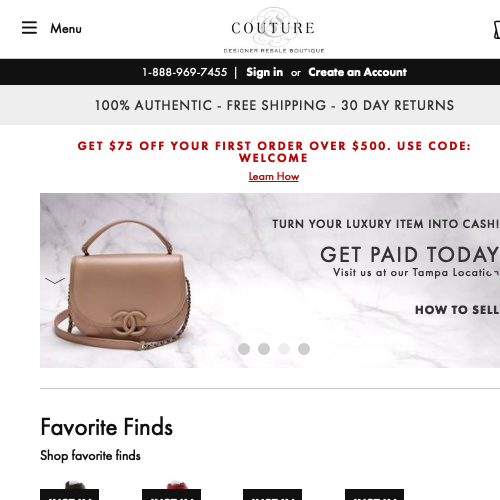
Task: Click the Couture logo
Action: [273, 30]
